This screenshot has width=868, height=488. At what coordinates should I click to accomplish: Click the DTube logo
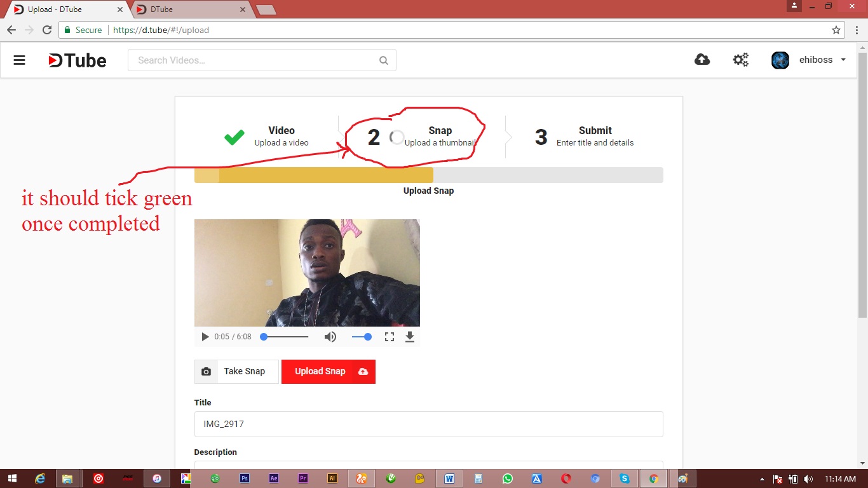pyautogui.click(x=76, y=60)
